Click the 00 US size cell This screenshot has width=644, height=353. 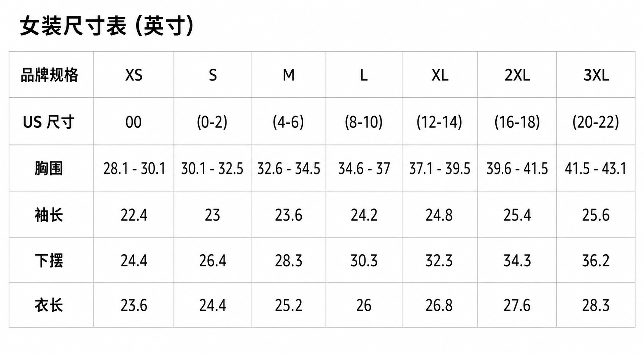(x=134, y=122)
